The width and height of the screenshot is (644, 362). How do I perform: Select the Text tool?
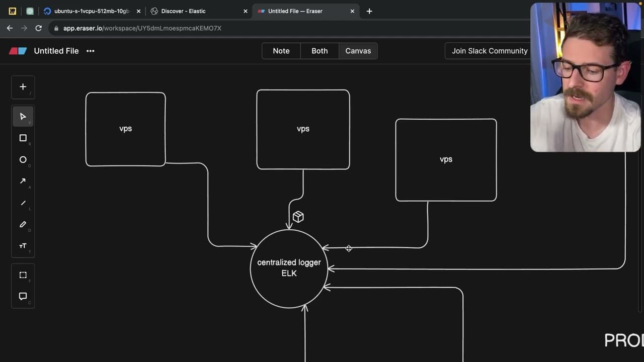(23, 246)
